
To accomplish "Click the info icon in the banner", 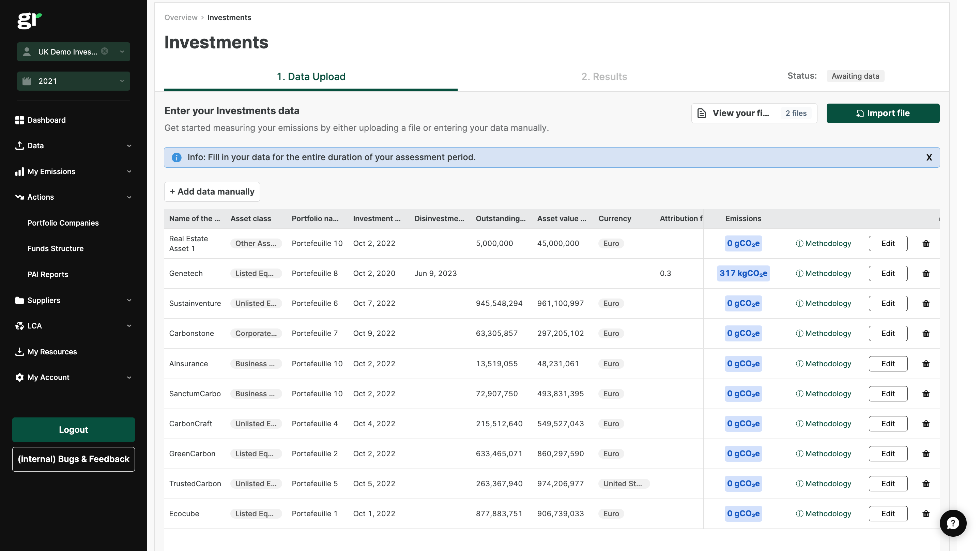I will click(177, 157).
